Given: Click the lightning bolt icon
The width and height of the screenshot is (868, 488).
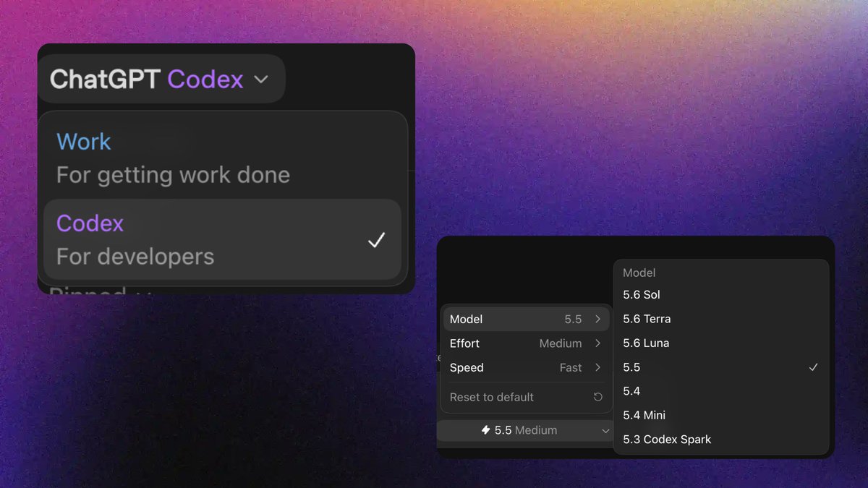Looking at the screenshot, I should pos(485,430).
